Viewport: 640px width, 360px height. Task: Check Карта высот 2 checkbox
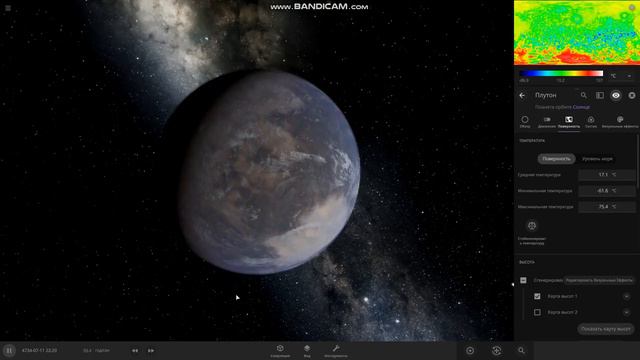537,312
